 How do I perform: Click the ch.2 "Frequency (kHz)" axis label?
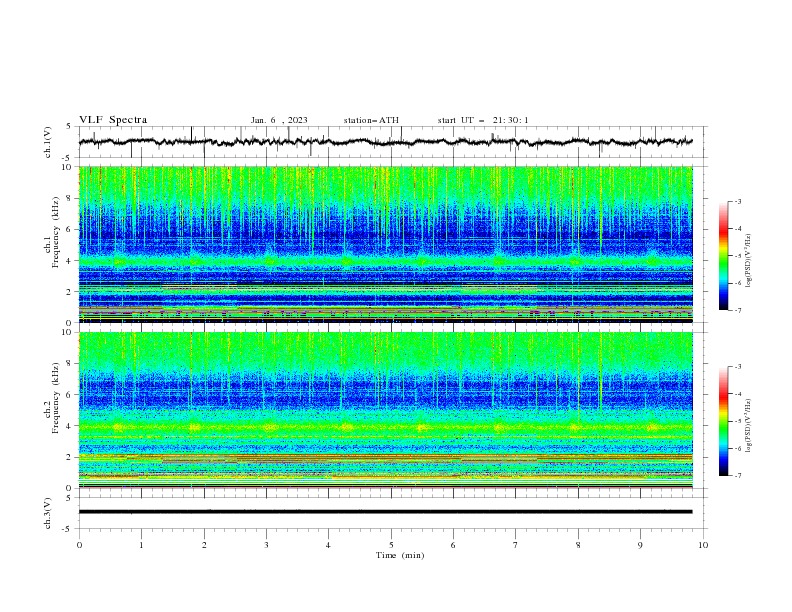click(56, 398)
